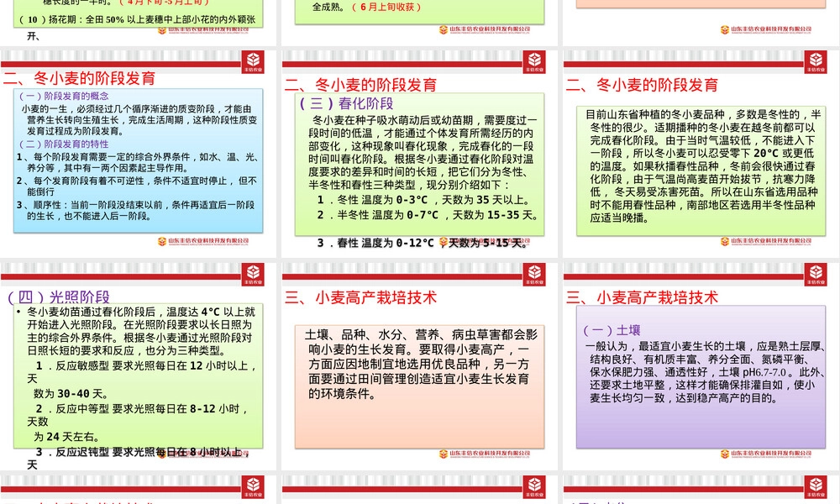Open the (四)光照阶段 slide thumbnail
The image size is (840, 504).
(x=139, y=366)
